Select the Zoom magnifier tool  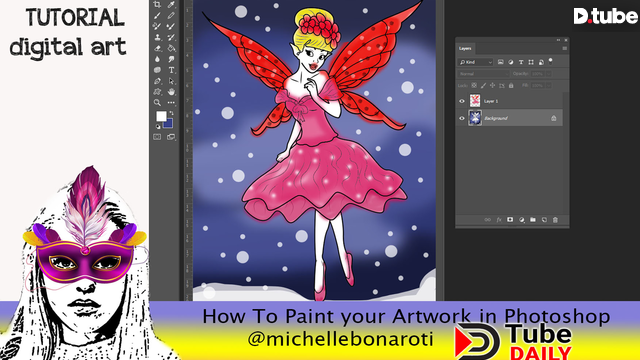point(157,103)
